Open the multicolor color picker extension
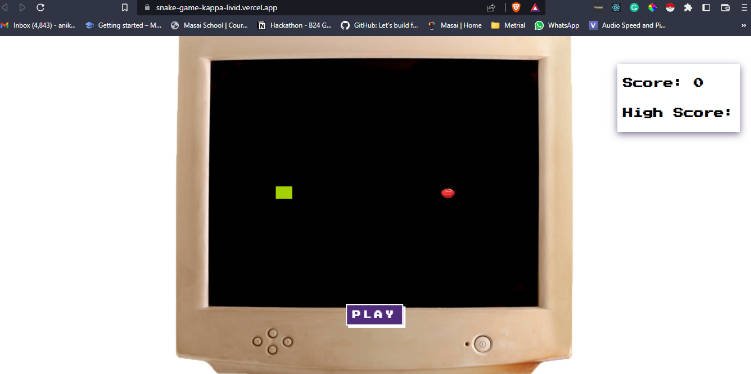Screen dimensions: 751x374 coord(652,8)
